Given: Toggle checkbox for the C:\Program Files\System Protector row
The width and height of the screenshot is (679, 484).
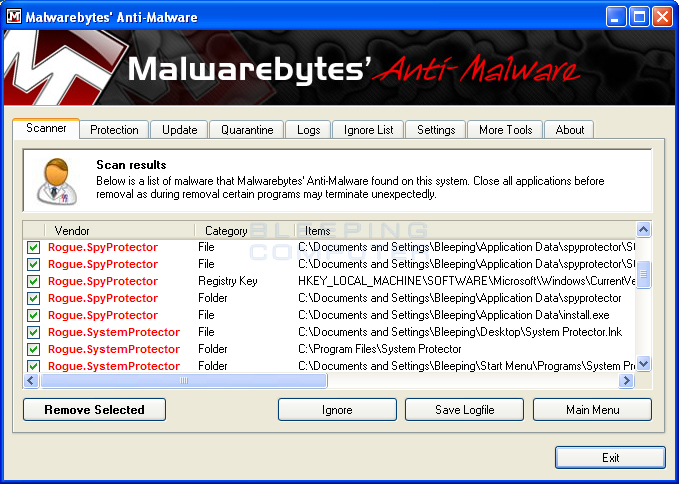Looking at the screenshot, I should click(33, 349).
